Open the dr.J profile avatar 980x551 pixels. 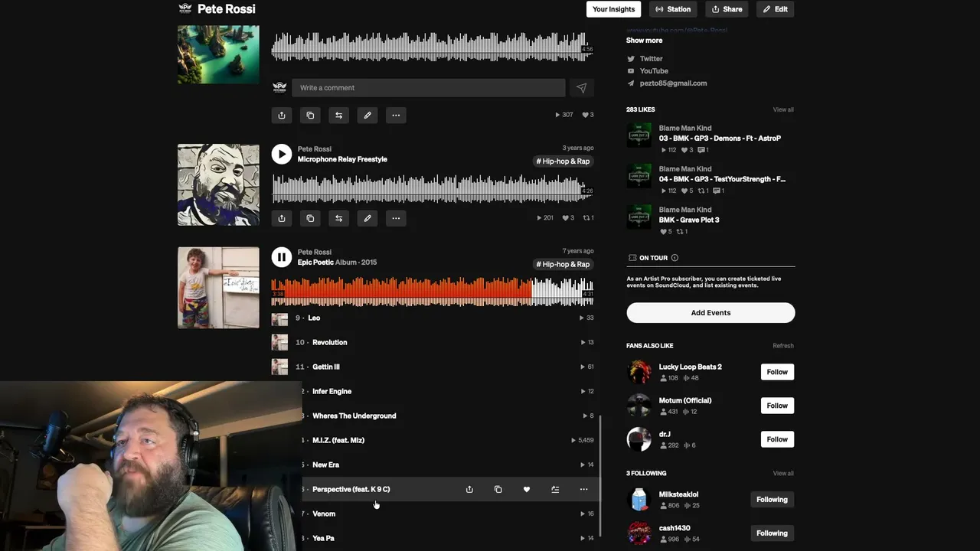click(x=639, y=439)
